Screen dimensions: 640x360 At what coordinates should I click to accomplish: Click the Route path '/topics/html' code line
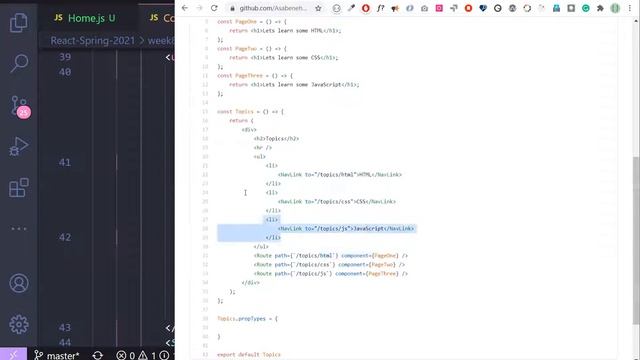coord(331,256)
